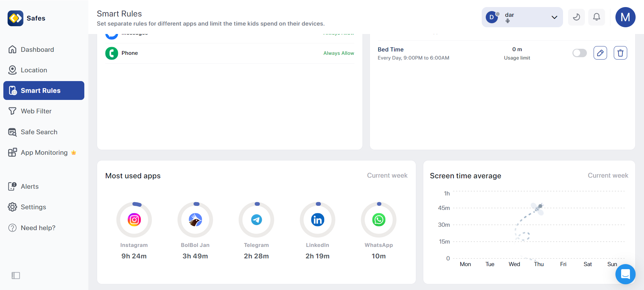The width and height of the screenshot is (644, 290).
Task: Click the Most used apps heading
Action: pyautogui.click(x=133, y=176)
